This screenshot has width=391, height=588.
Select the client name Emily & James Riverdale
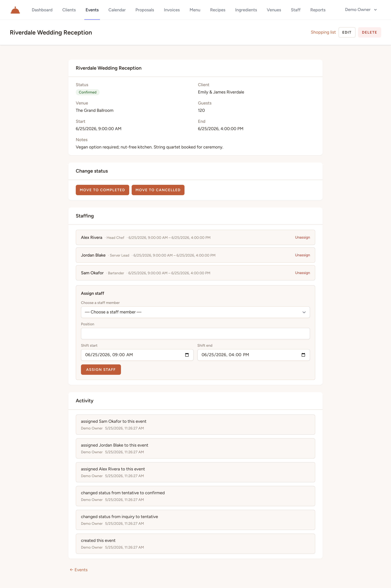click(x=221, y=92)
